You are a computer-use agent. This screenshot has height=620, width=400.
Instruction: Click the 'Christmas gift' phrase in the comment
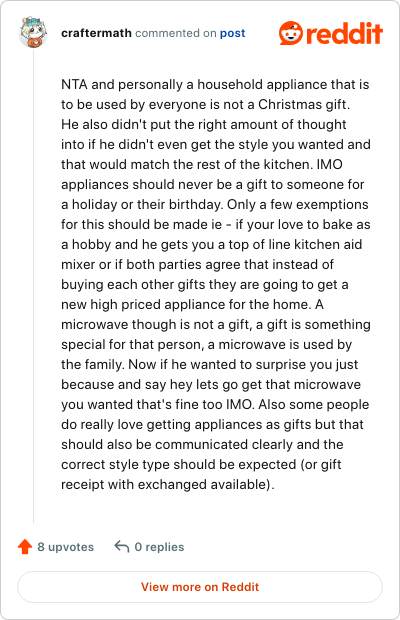pos(302,104)
